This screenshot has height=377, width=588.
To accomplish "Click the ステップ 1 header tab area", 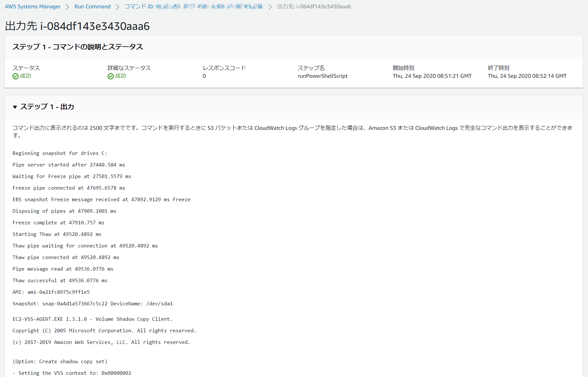I will pyautogui.click(x=77, y=47).
